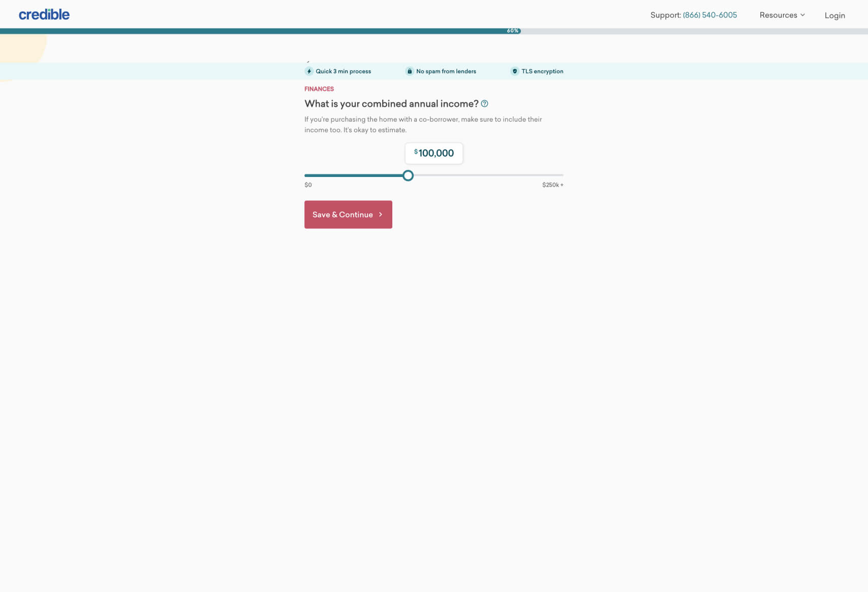Click the income slider handle
The image size is (868, 592).
click(408, 175)
